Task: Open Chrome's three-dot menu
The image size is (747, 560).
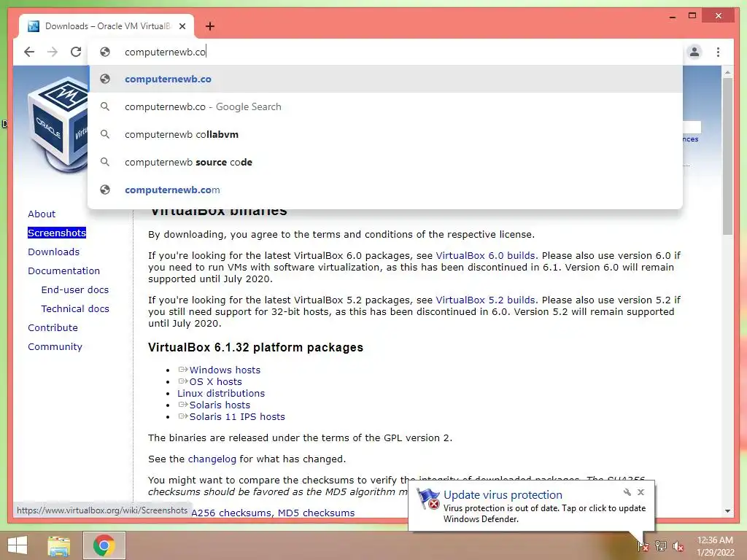Action: tap(718, 52)
